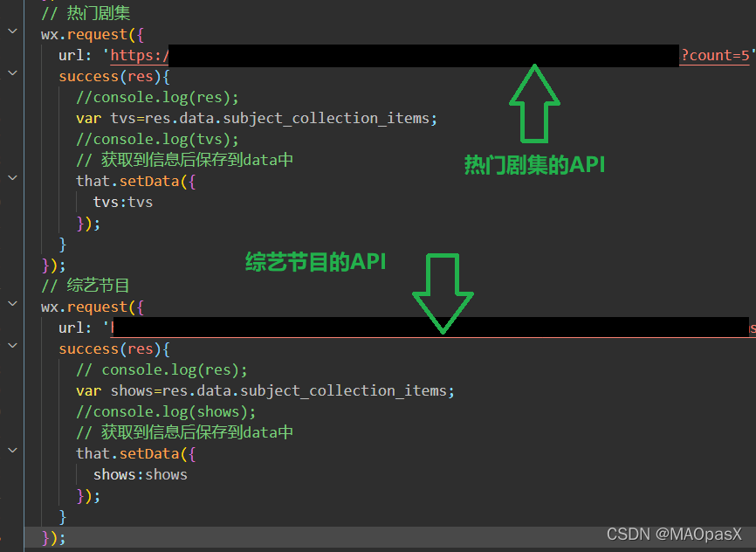Click the '// console.log(res);' comment with a space after the slashes
The width and height of the screenshot is (756, 552).
tap(162, 370)
